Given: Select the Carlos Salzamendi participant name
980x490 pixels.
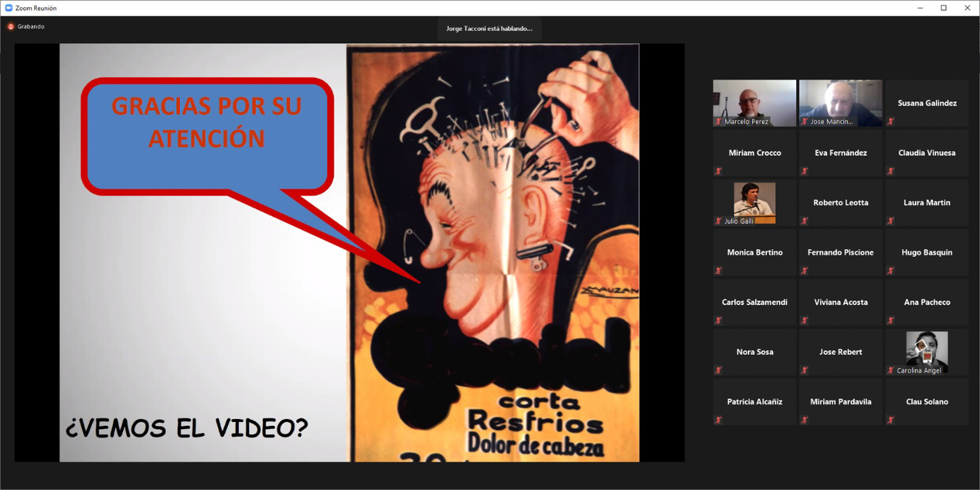Looking at the screenshot, I should tap(755, 302).
